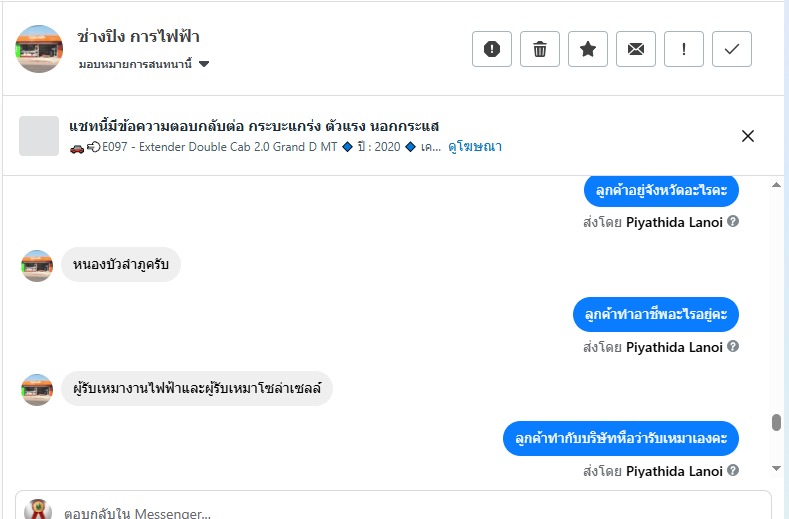Mark conversation done with checkmark icon
Viewport: 789px width, 519px height.
point(732,49)
